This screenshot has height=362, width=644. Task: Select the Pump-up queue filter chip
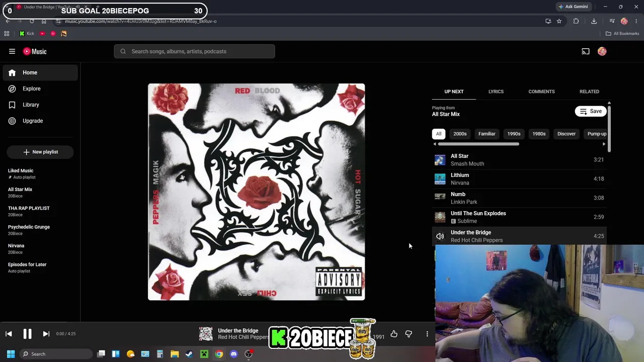597,134
